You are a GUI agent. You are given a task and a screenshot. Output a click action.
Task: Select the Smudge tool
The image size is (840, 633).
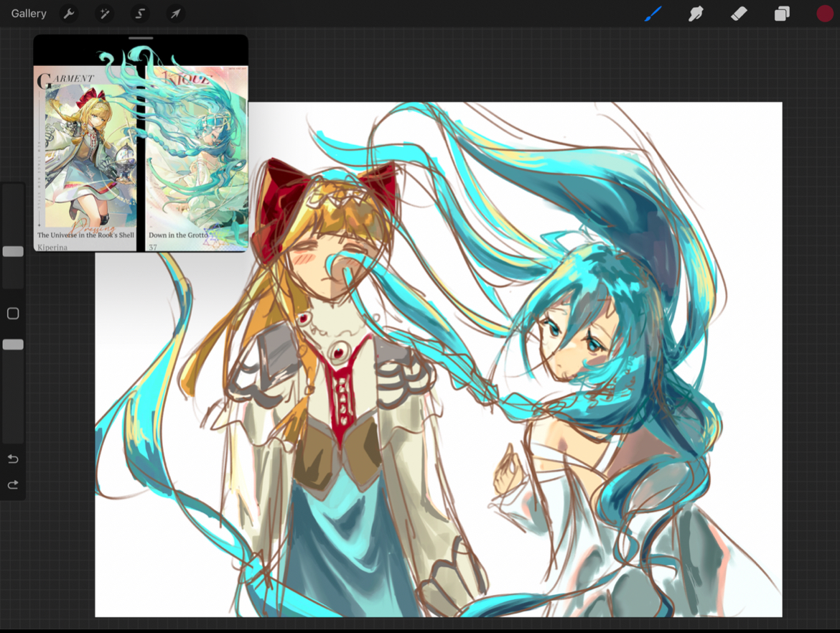pos(696,14)
